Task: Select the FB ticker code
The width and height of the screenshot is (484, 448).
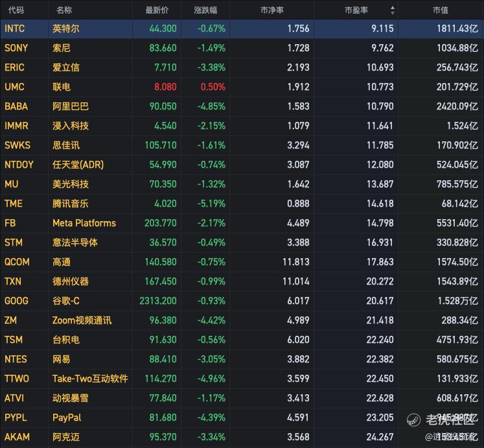Action: click(10, 224)
